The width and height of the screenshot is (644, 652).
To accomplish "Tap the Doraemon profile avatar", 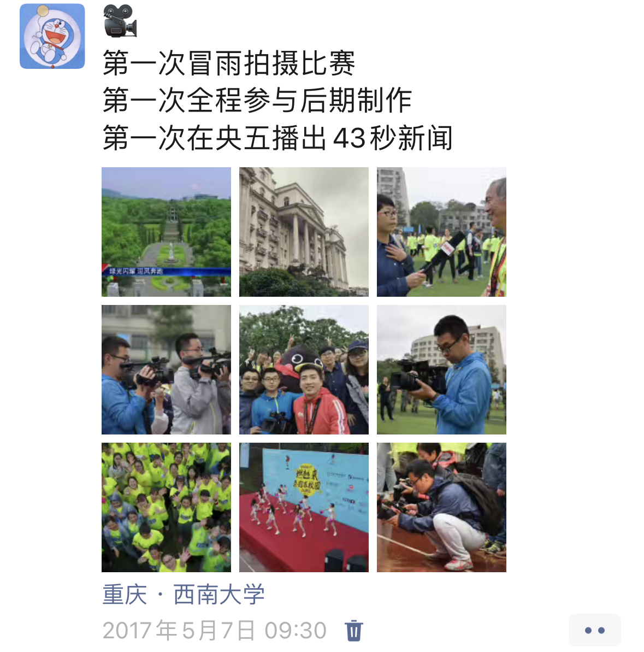I will click(x=52, y=36).
